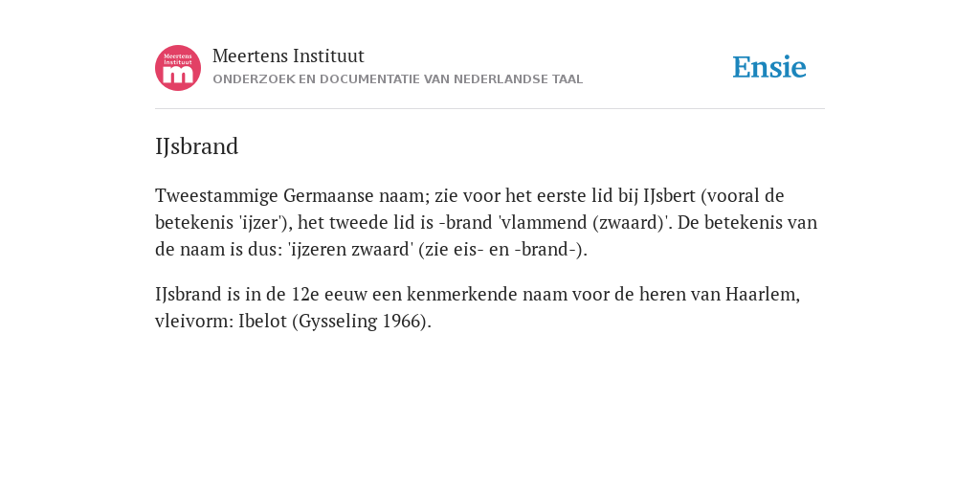Click the word 'vleivorm' before Ibelot
Image resolution: width=980 pixels, height=490 pixels.
(x=191, y=322)
